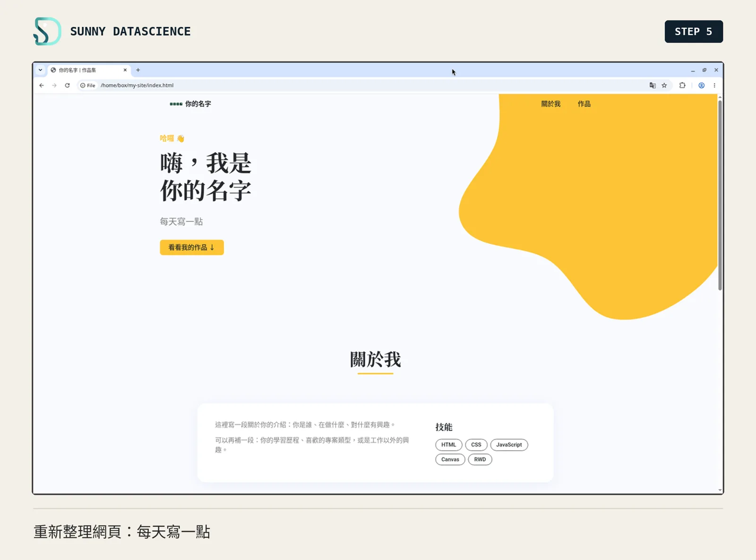Open the File site info chip
The height and width of the screenshot is (560, 756).
(x=88, y=86)
